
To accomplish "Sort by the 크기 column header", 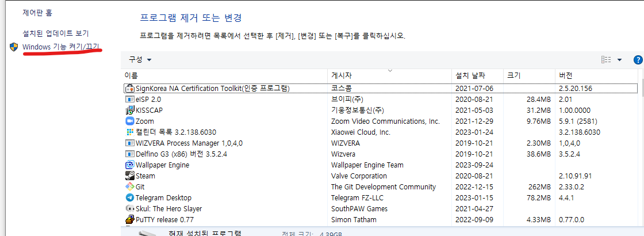I will pyautogui.click(x=530, y=75).
